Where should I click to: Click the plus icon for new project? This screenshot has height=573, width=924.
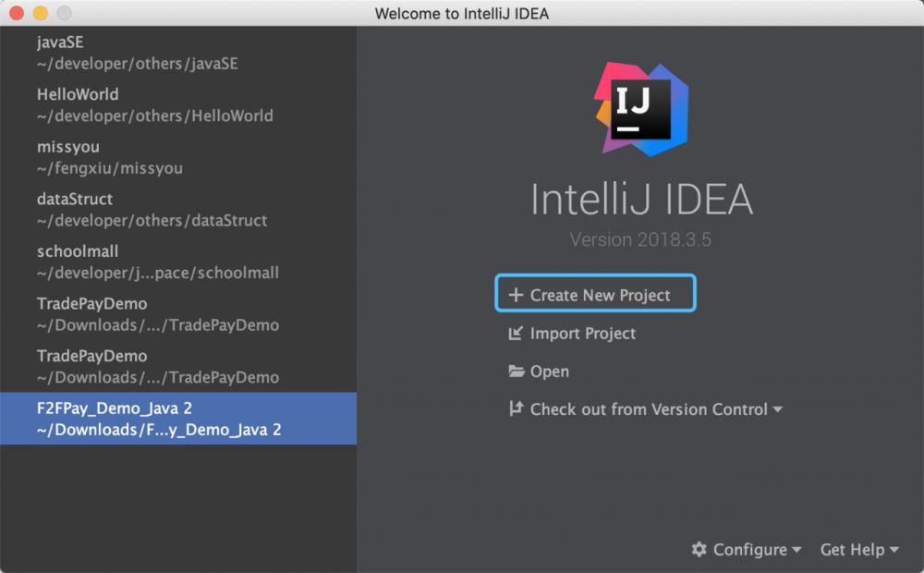[516, 296]
